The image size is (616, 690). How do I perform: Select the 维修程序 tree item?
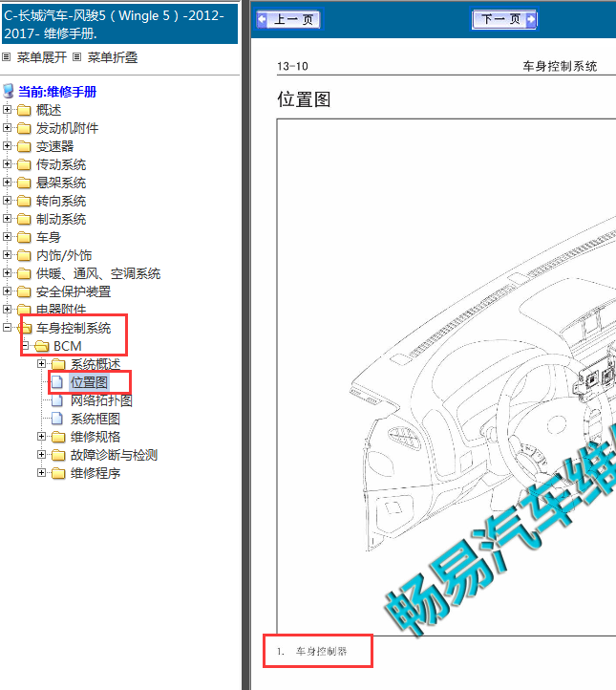point(95,473)
